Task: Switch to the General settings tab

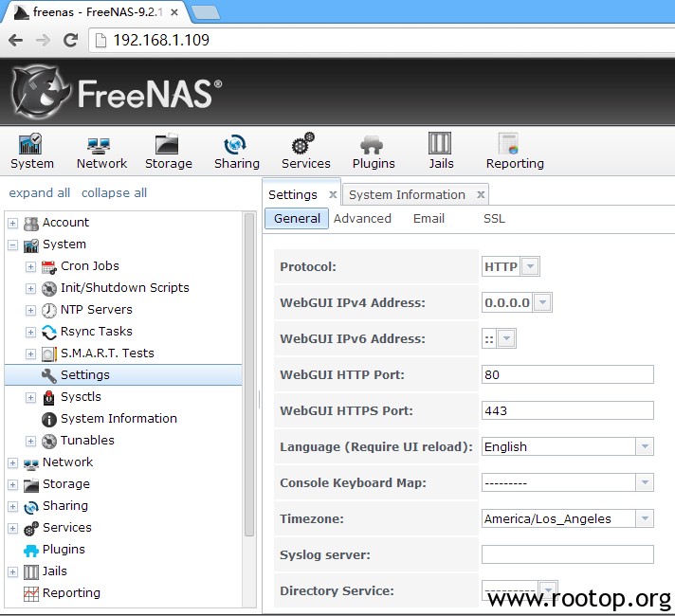Action: click(297, 218)
